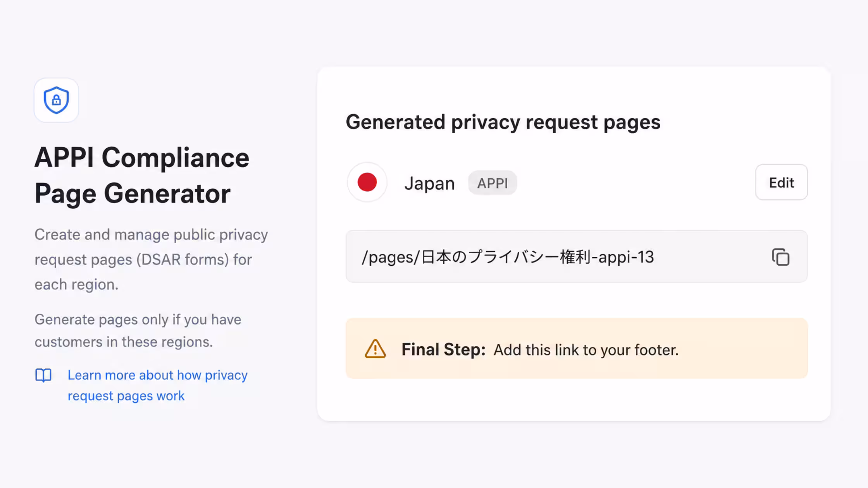Click 'Generated privacy request pages' heading
Viewport: 868px width, 488px height.
pos(503,122)
